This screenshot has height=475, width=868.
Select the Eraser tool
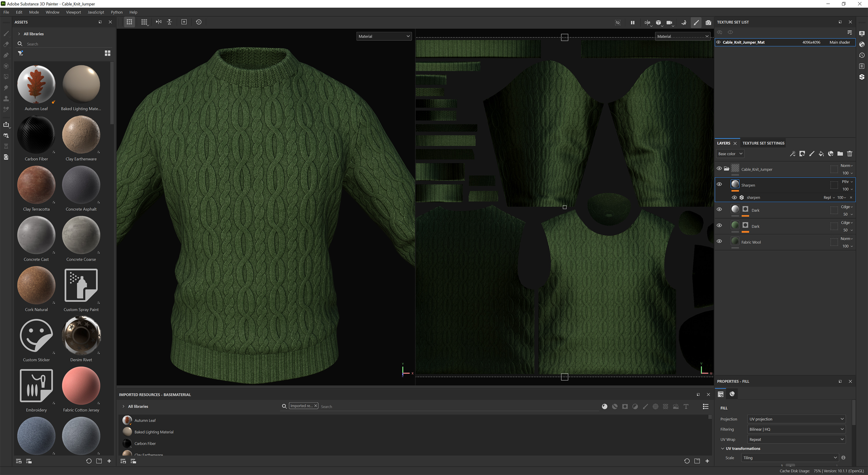[x=6, y=45]
